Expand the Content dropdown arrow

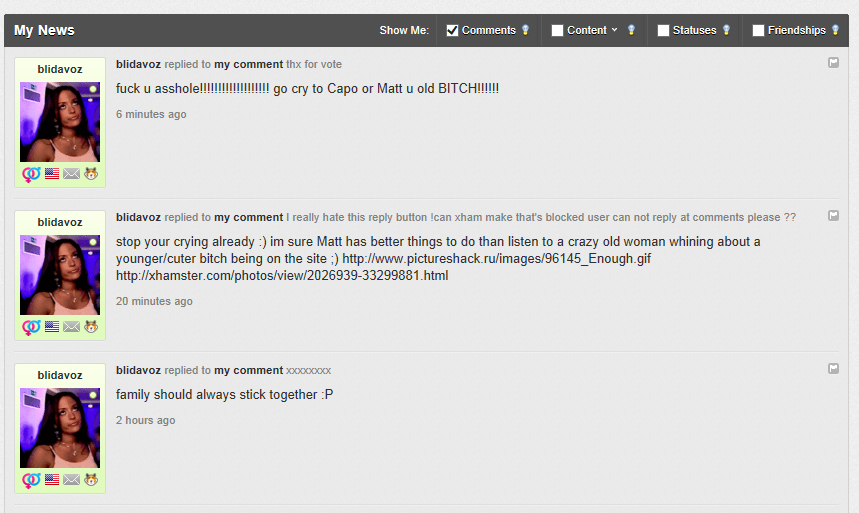point(614,30)
